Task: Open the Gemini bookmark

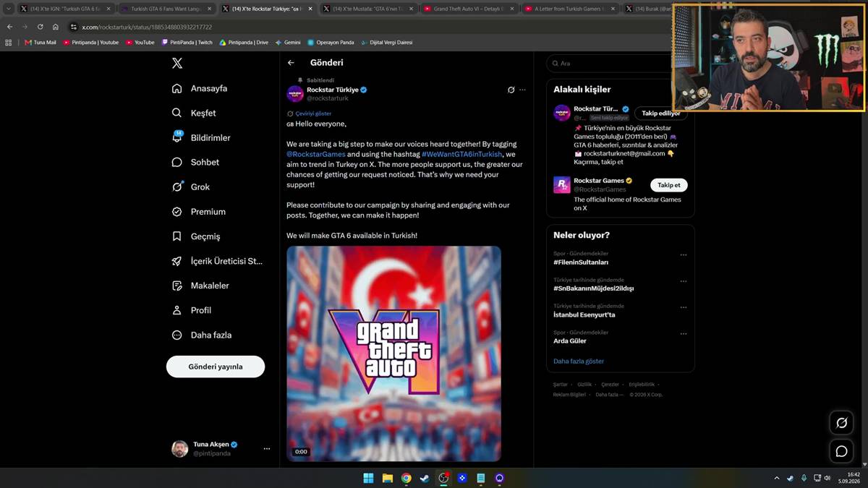Action: pos(288,43)
